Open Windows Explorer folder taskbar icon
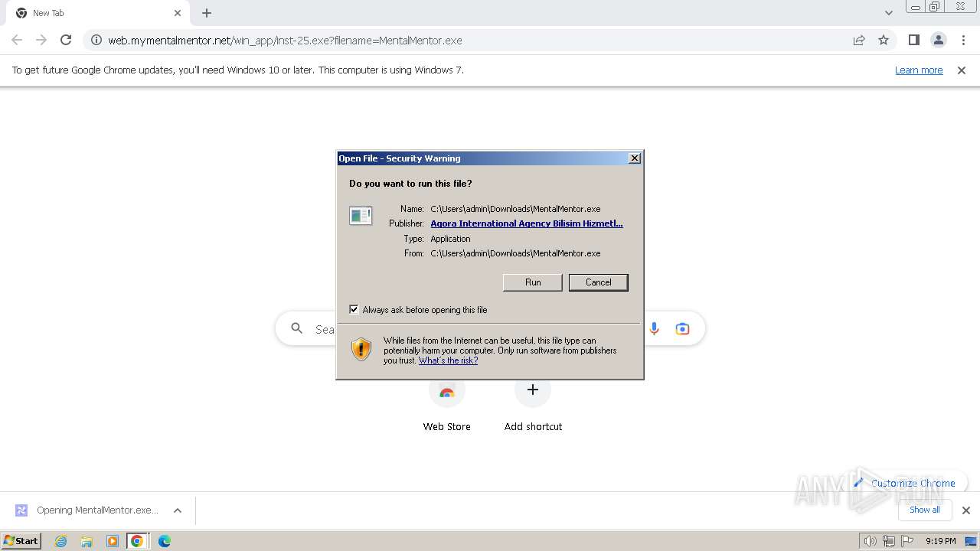 (x=87, y=541)
